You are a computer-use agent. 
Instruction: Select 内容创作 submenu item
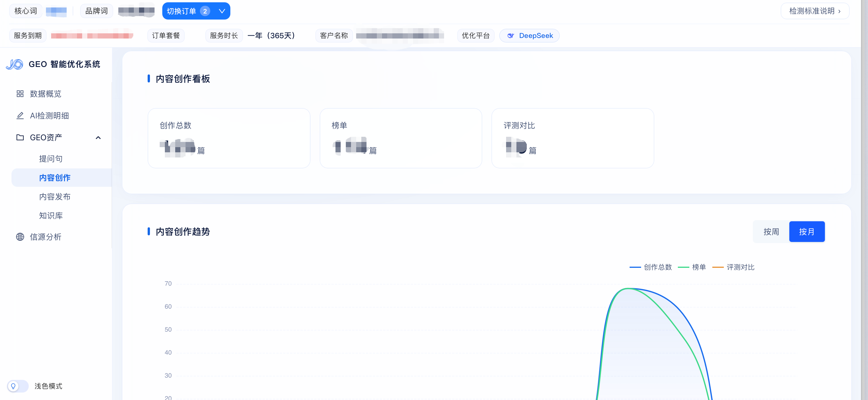coord(61,178)
